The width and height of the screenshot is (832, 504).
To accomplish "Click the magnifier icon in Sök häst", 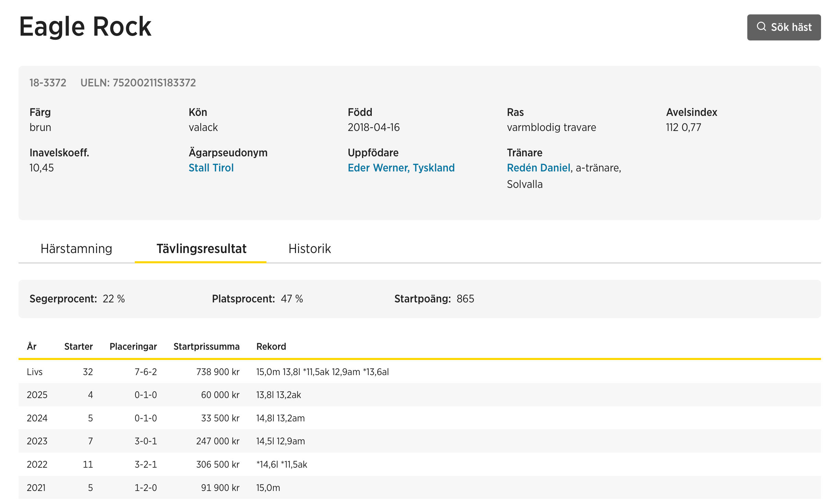I will click(x=761, y=27).
